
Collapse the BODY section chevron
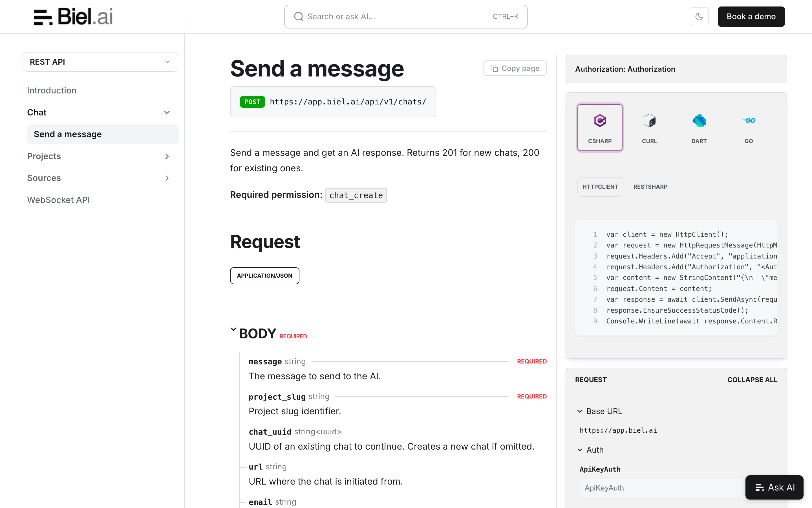coord(233,329)
